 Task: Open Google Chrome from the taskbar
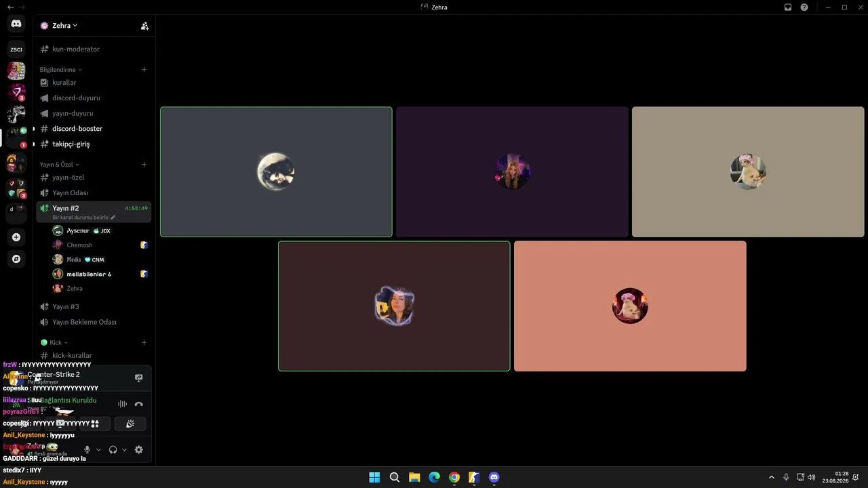click(x=454, y=477)
